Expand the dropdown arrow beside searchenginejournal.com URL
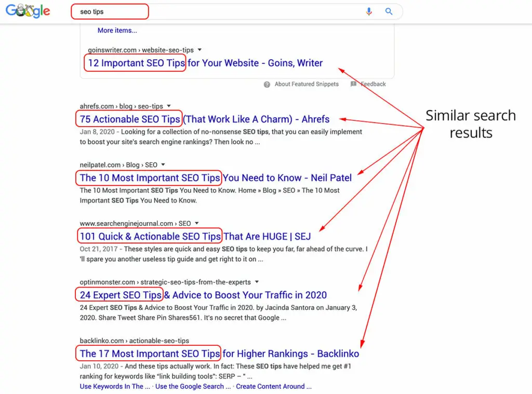The height and width of the screenshot is (394, 532). tap(196, 223)
